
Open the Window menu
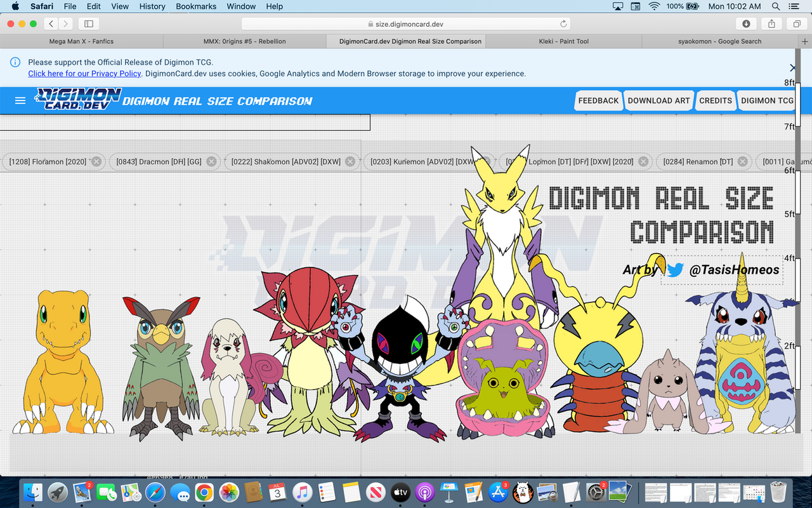(241, 6)
